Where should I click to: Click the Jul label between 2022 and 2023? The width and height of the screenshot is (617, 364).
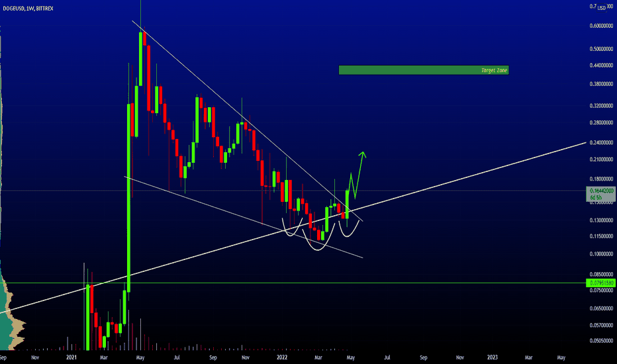pos(387,357)
